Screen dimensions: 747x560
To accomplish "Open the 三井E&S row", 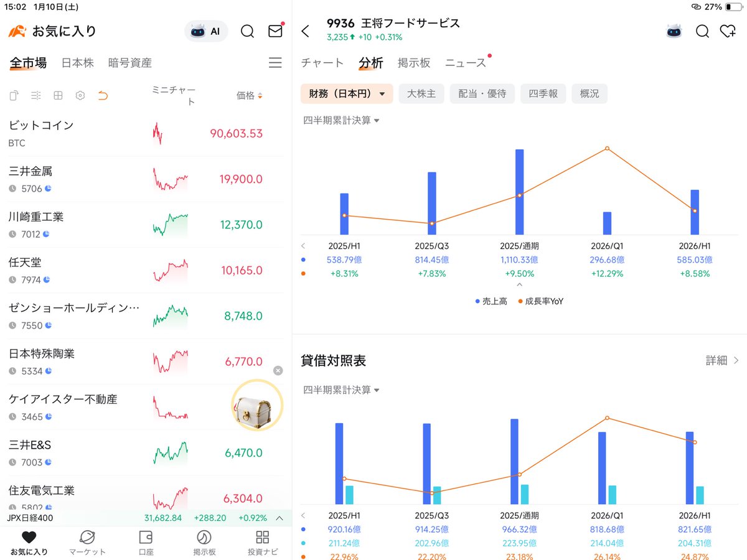I will (x=146, y=453).
